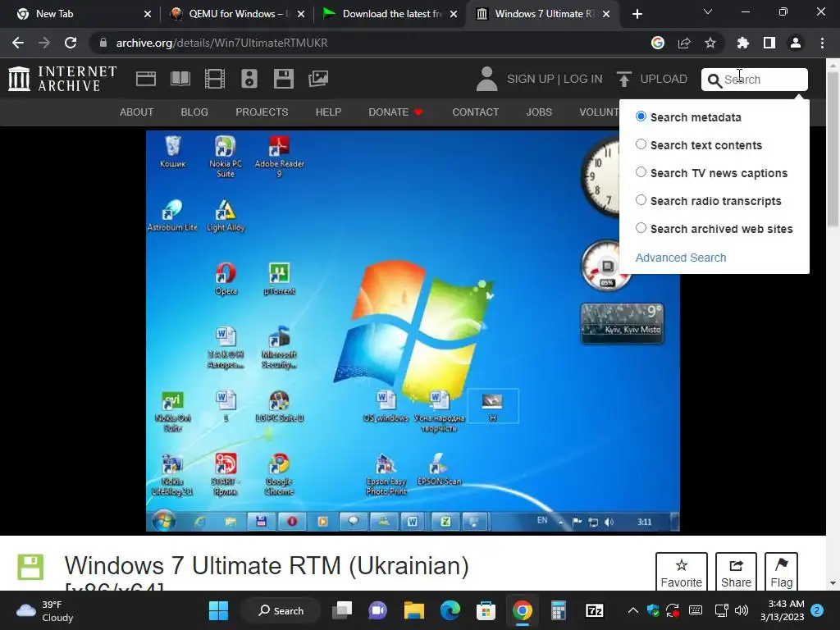Open the JOBS menu item
The image size is (840, 630).
539,112
